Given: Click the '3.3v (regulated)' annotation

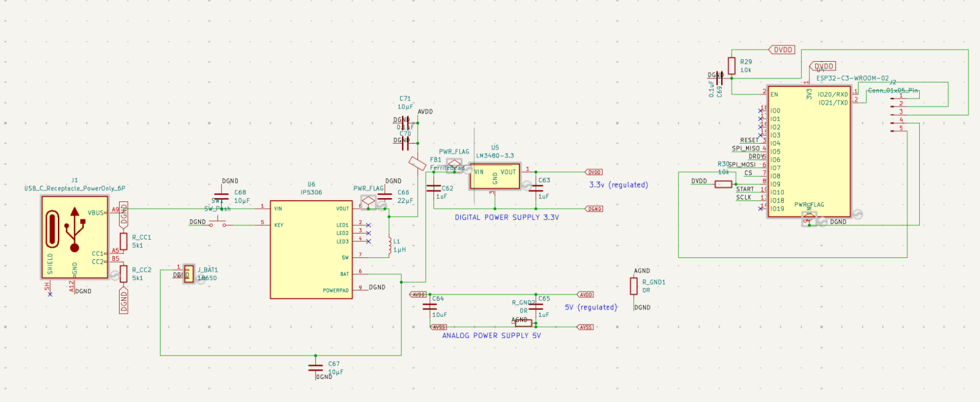Looking at the screenshot, I should 619,185.
